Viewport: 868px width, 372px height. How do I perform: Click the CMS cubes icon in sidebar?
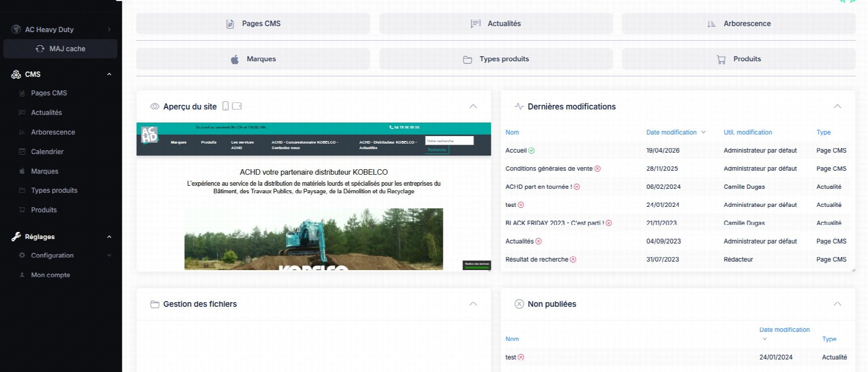(x=16, y=74)
